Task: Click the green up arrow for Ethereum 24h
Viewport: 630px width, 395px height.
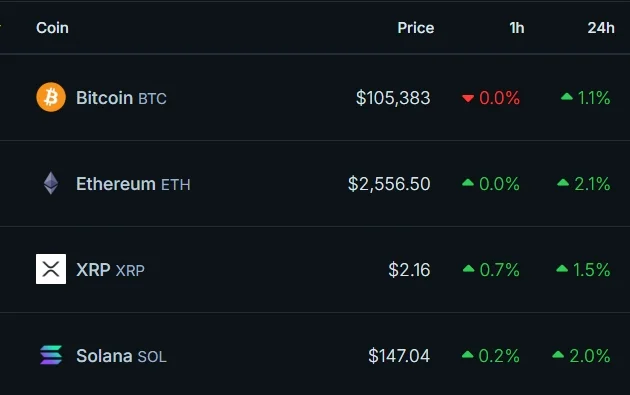Action: click(x=563, y=183)
